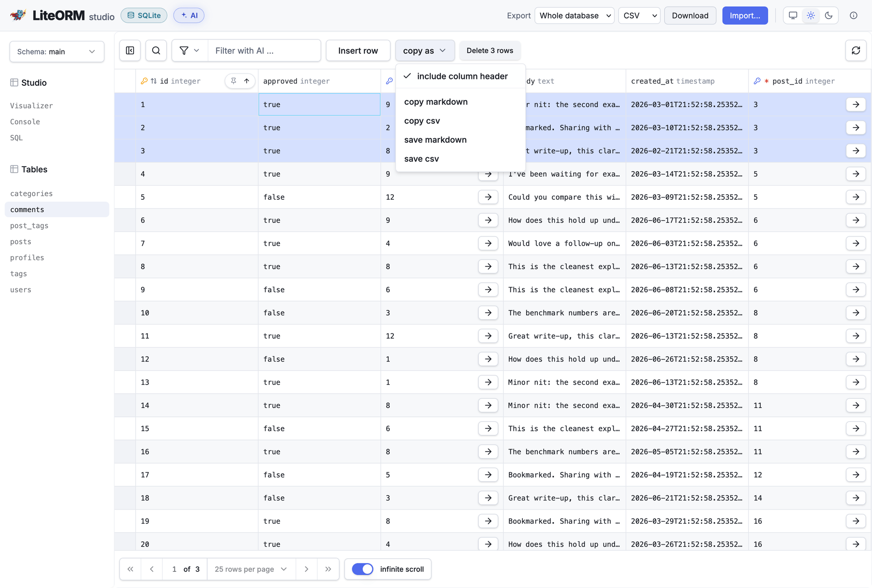The width and height of the screenshot is (872, 588).
Task: Refresh the table data
Action: 856,50
